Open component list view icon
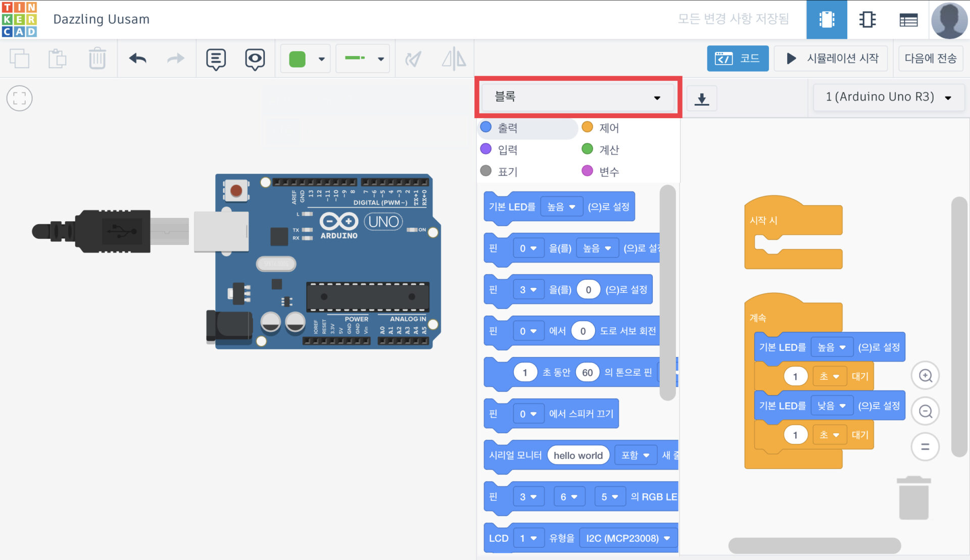This screenshot has width=970, height=560. point(908,20)
